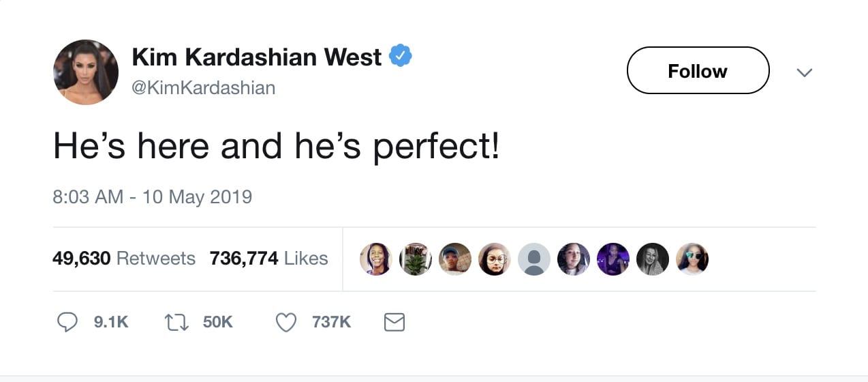View the 736,774 Likes list
Viewport: 868px width, 382px height.
coord(268,259)
